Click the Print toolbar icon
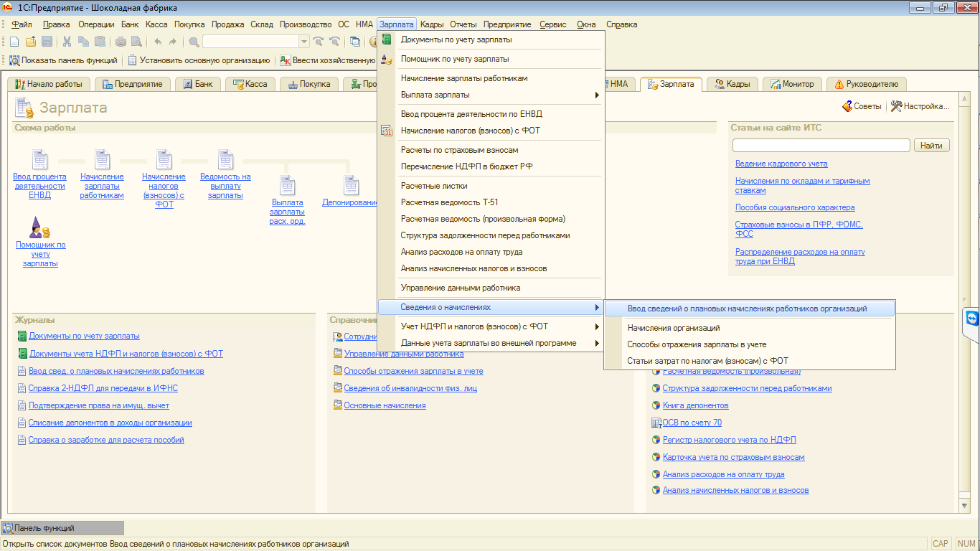 pos(121,42)
